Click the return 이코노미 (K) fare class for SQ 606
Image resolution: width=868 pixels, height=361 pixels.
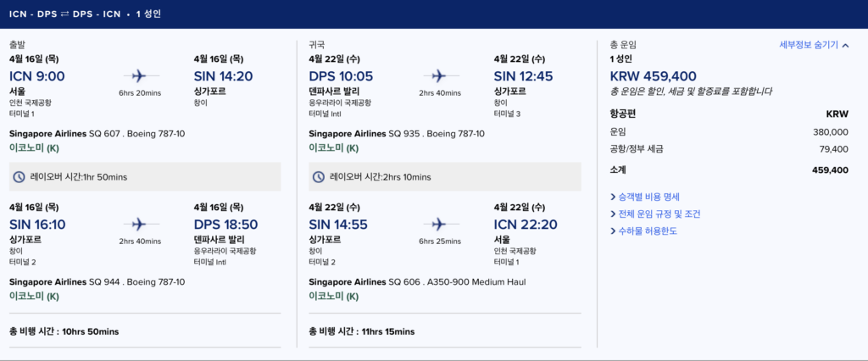tap(334, 297)
